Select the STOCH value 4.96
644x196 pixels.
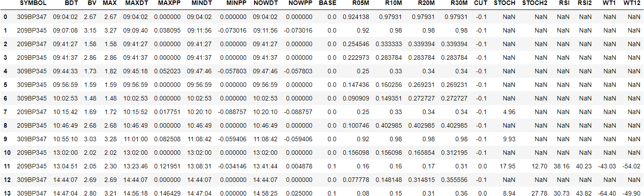509,112
